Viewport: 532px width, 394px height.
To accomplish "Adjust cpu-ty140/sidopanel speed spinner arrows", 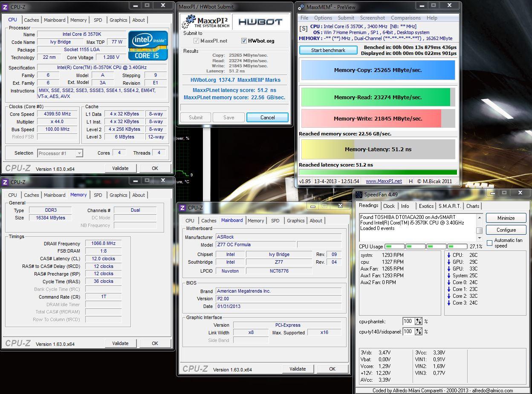I will [x=419, y=331].
